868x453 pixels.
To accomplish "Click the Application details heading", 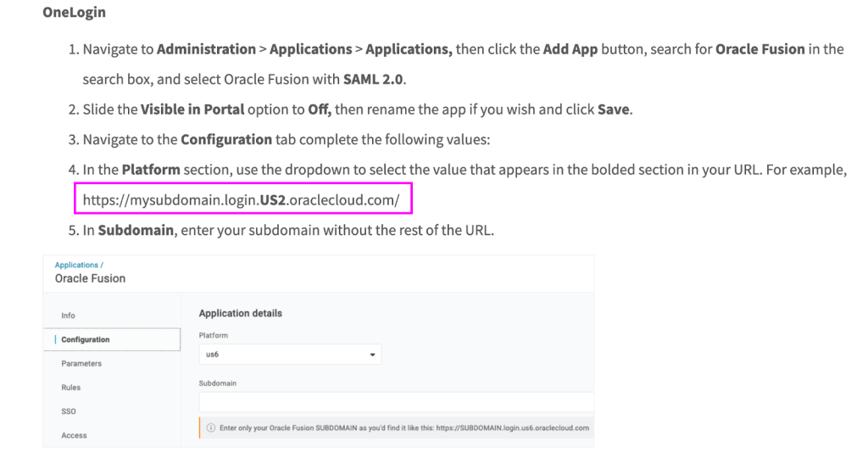I will tap(240, 313).
